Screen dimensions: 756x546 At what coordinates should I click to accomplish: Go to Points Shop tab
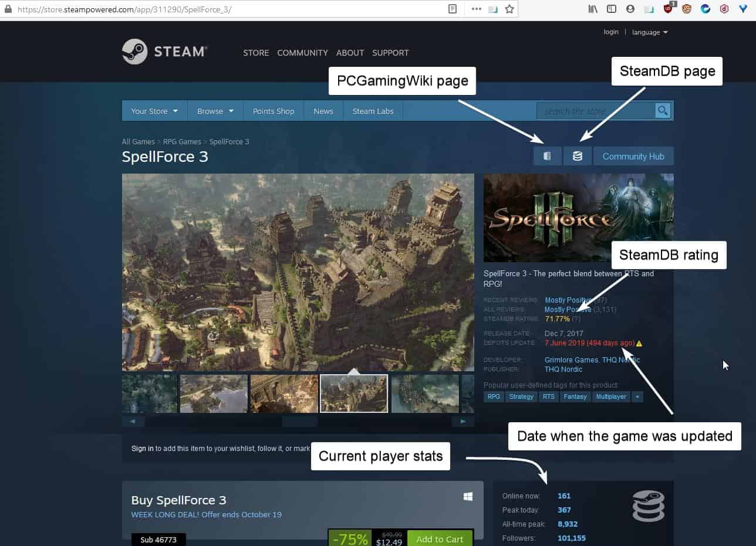click(x=274, y=111)
